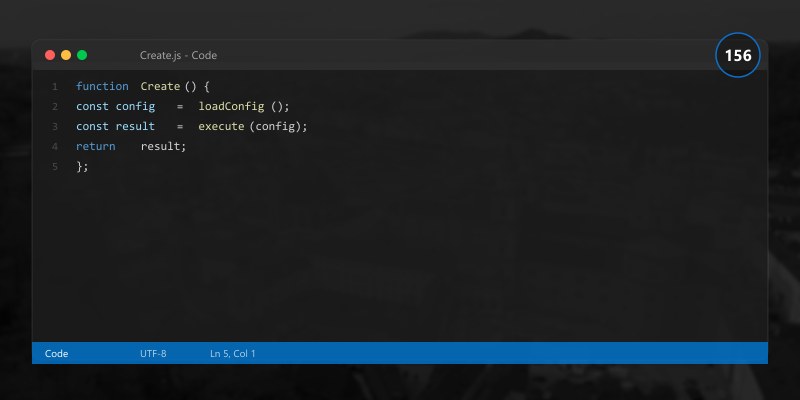
Task: Select line number 3 in gutter
Action: click(x=55, y=127)
